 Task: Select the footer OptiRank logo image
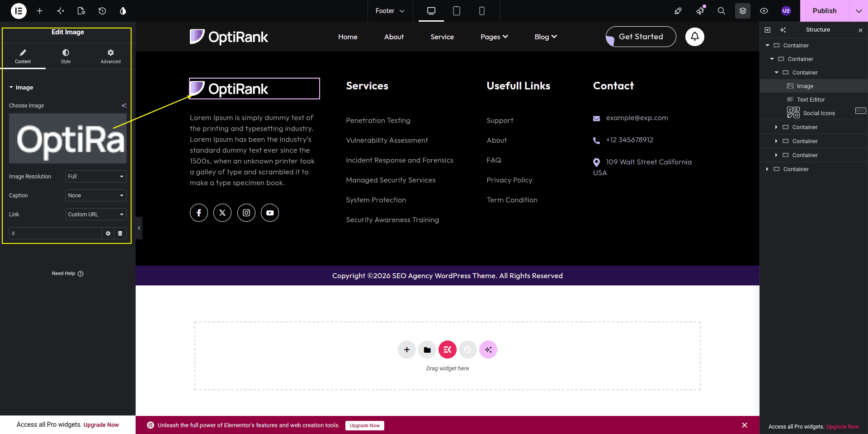point(254,89)
